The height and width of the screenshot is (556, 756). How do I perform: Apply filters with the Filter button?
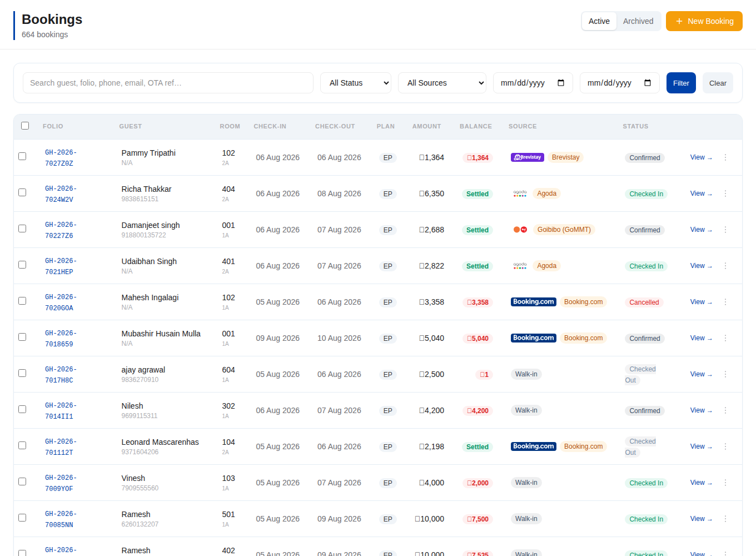(681, 83)
